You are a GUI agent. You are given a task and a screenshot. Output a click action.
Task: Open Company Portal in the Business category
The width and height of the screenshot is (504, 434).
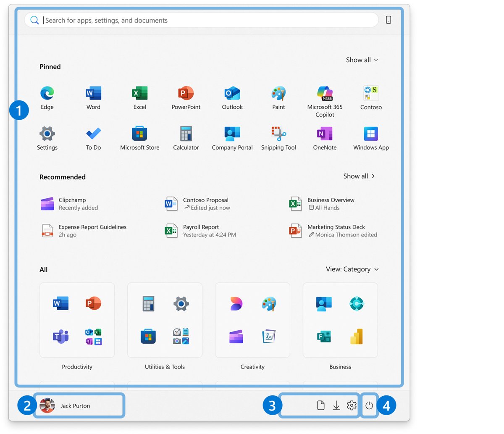[324, 303]
